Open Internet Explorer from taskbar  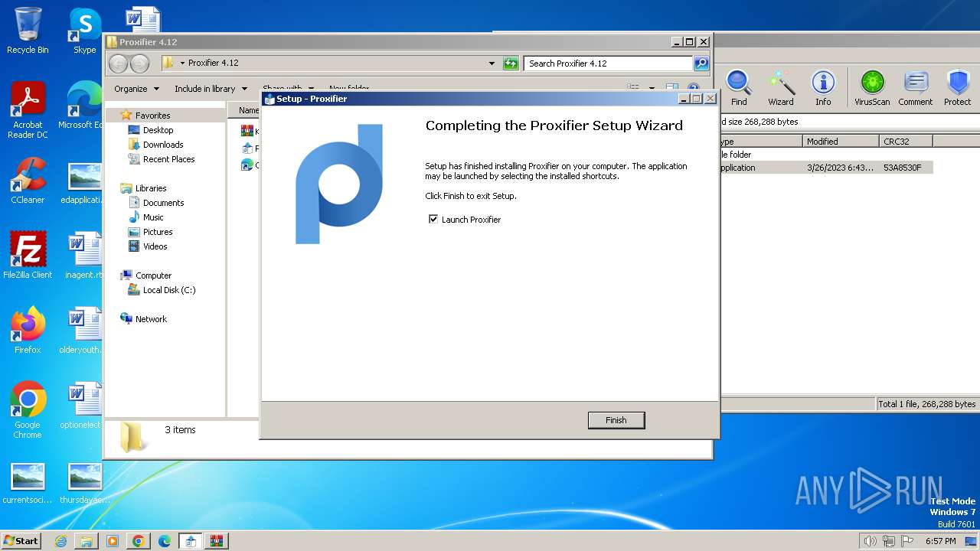60,541
